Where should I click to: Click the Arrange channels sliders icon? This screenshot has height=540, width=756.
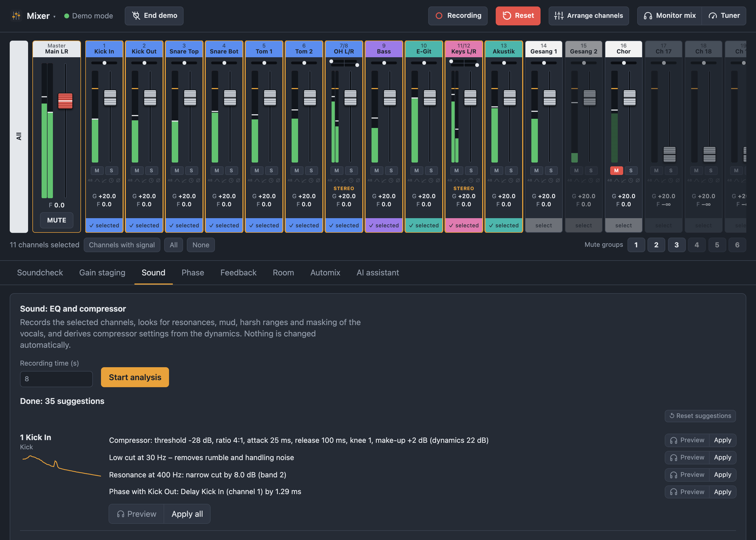559,16
